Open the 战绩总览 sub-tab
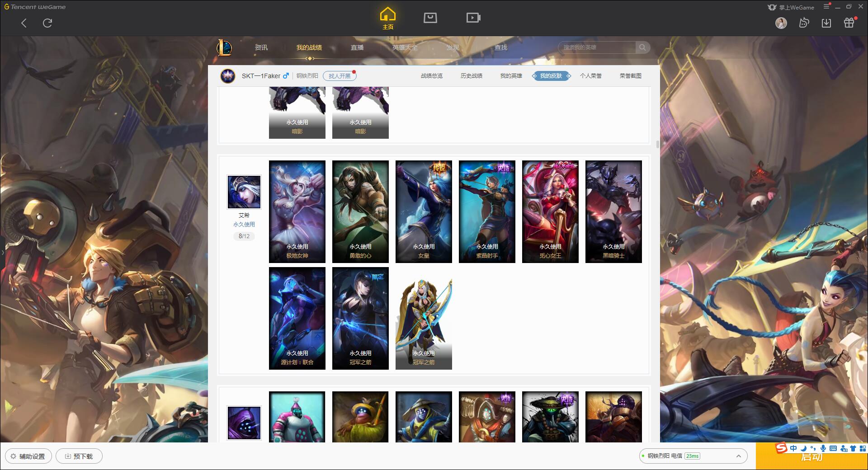 click(432, 76)
